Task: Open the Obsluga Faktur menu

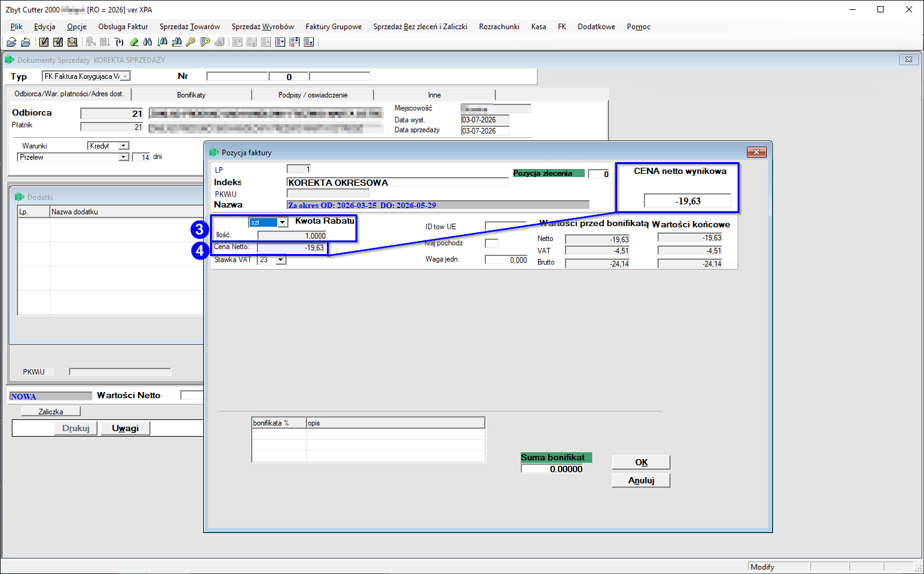Action: 123,27
